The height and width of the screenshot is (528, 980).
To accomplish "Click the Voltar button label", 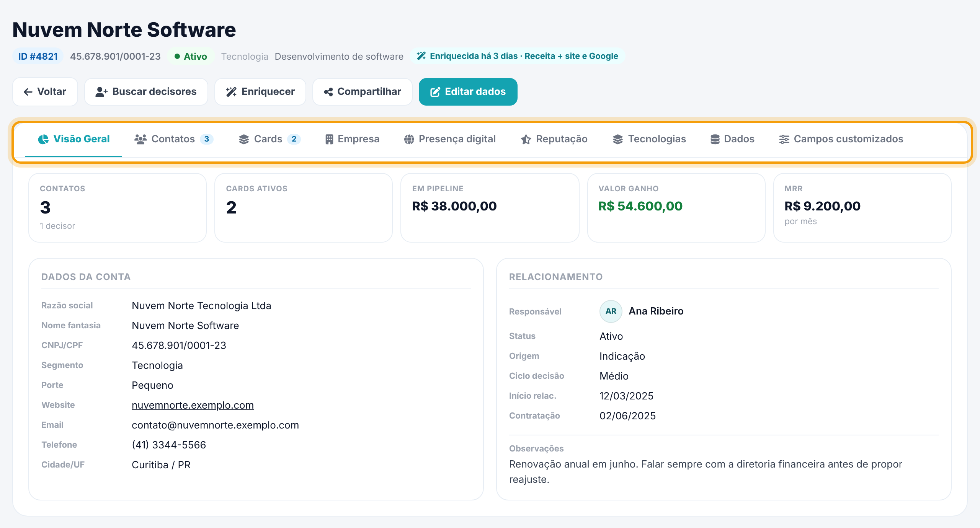I will pos(52,91).
